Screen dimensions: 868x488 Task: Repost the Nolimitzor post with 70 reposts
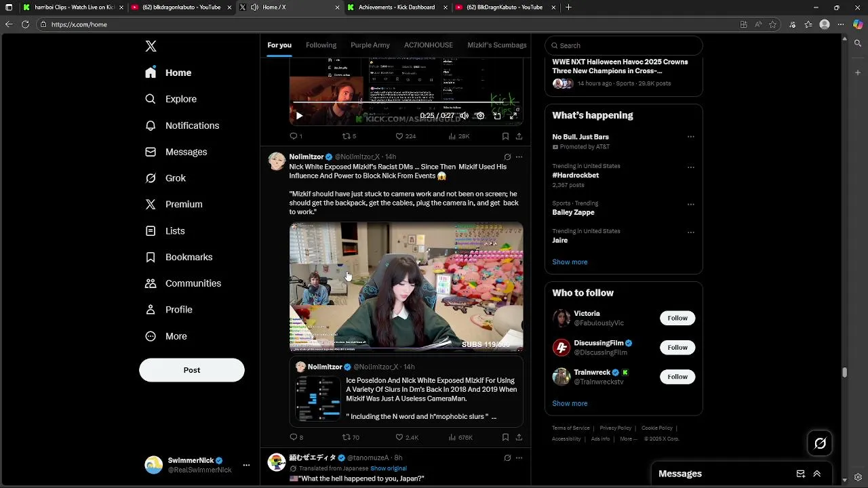click(x=351, y=438)
